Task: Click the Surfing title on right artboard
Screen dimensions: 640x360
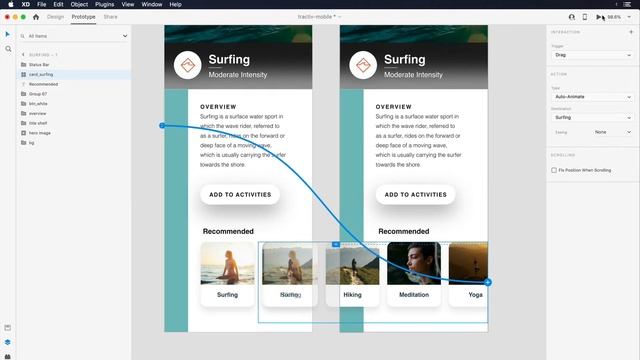Action: tap(404, 60)
